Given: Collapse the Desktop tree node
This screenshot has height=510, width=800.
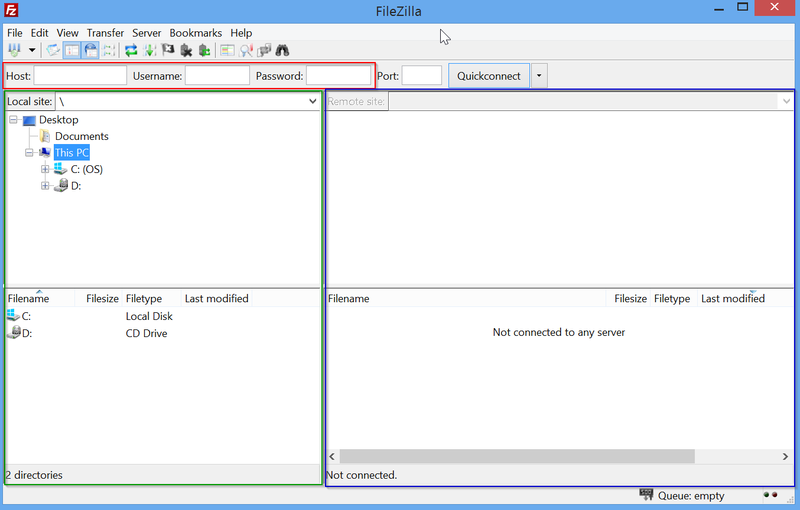Looking at the screenshot, I should point(13,120).
